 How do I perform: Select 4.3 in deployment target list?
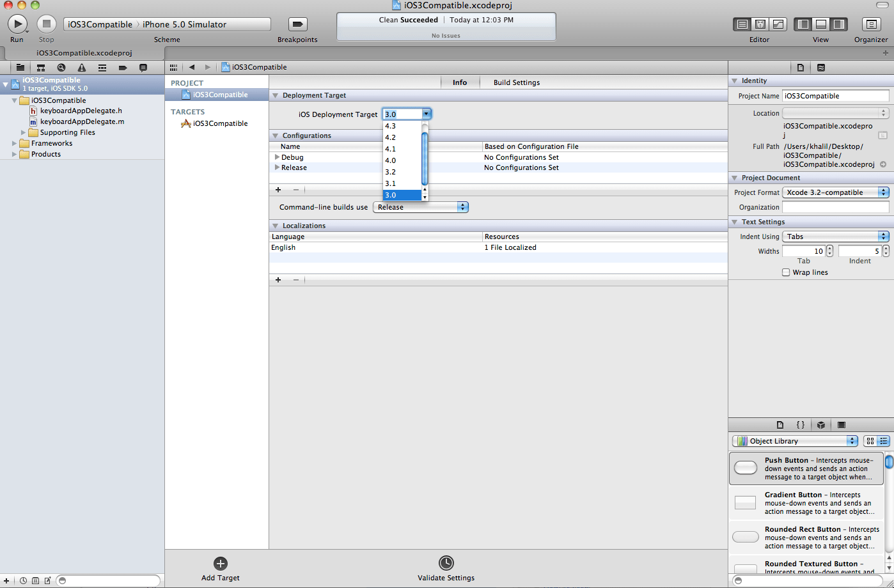[402, 126]
